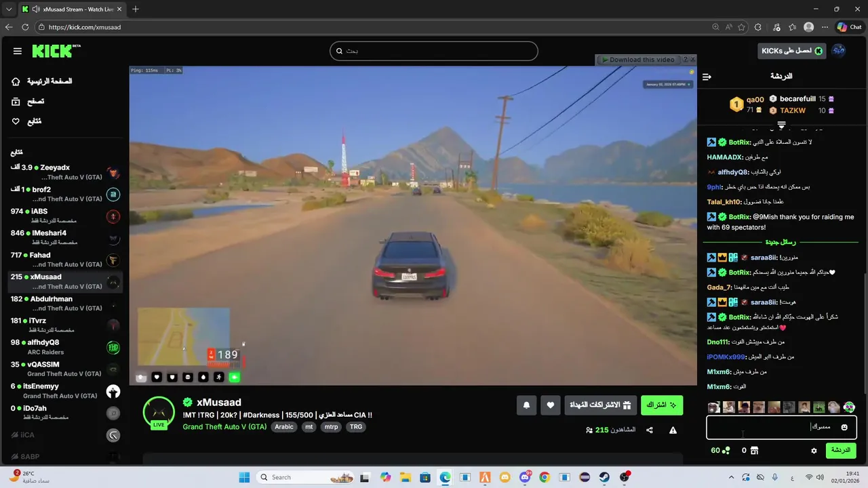Toggle follow heart button for xMusaad
Screen dimensions: 868x488
550,405
